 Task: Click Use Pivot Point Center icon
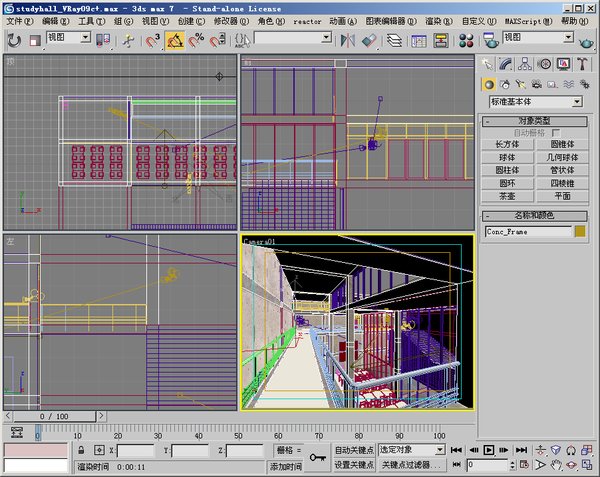(103, 41)
